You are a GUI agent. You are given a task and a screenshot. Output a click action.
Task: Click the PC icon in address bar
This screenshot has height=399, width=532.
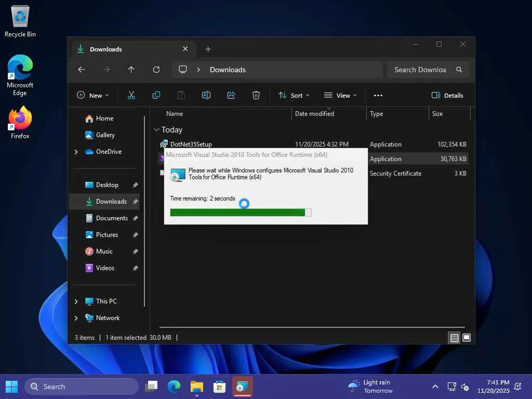[183, 70]
